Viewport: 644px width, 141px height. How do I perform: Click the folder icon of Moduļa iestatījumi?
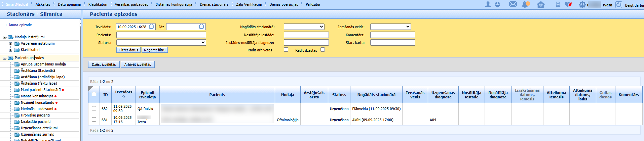10,37
